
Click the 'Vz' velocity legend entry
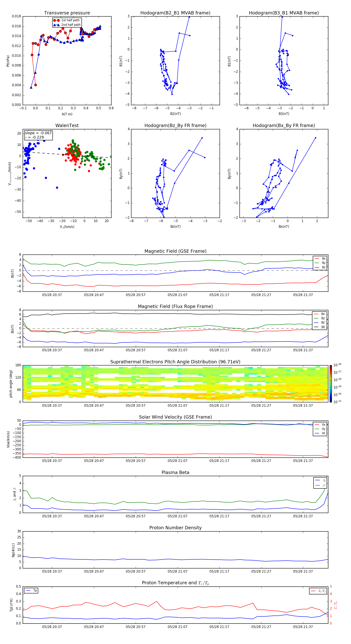tap(320, 433)
